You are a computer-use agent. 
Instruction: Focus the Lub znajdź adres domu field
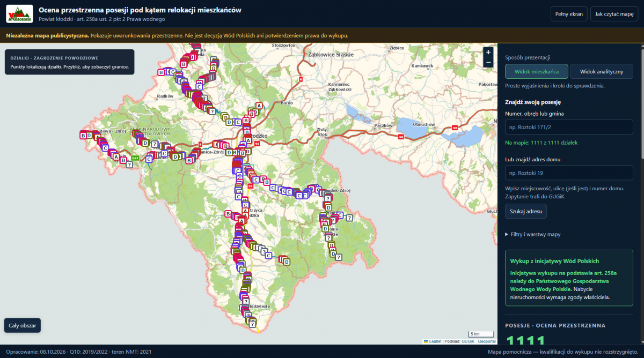click(569, 173)
